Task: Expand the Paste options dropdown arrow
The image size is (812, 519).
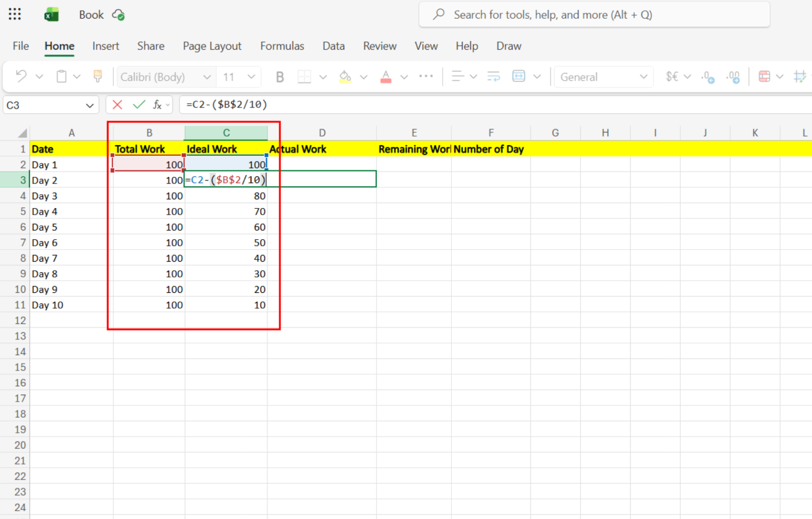Action: (x=77, y=77)
